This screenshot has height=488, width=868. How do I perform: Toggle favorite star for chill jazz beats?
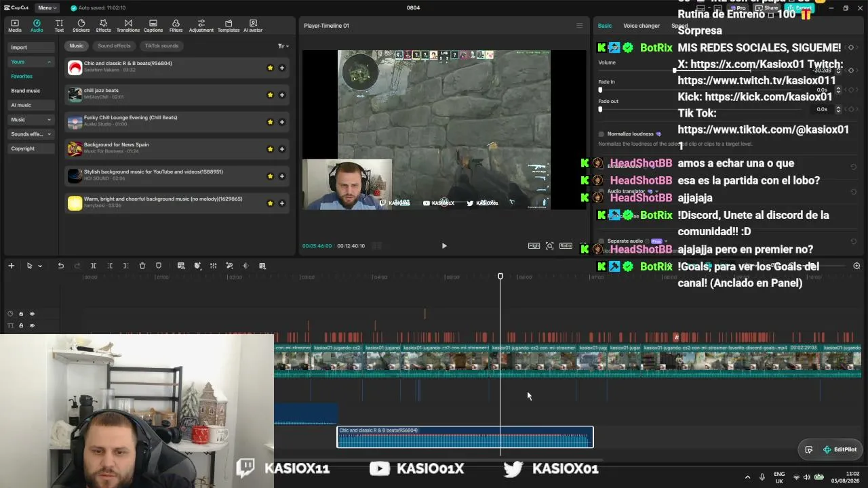pyautogui.click(x=270, y=95)
